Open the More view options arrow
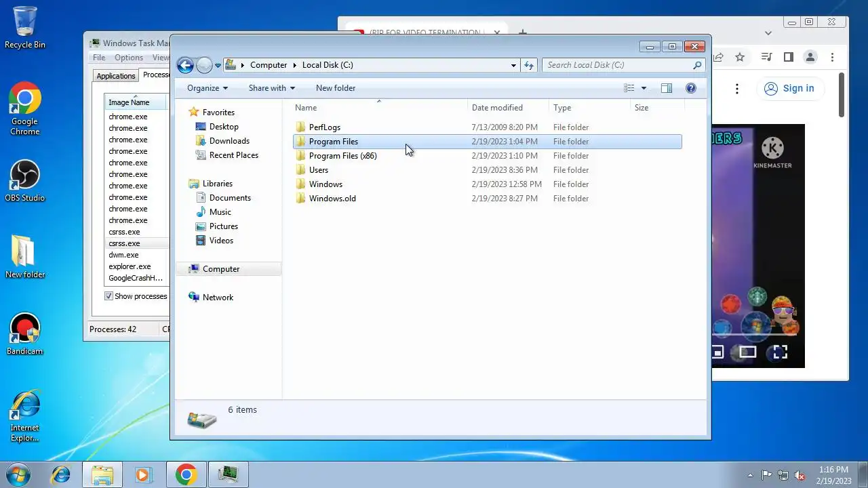The image size is (868, 488). (x=644, y=88)
